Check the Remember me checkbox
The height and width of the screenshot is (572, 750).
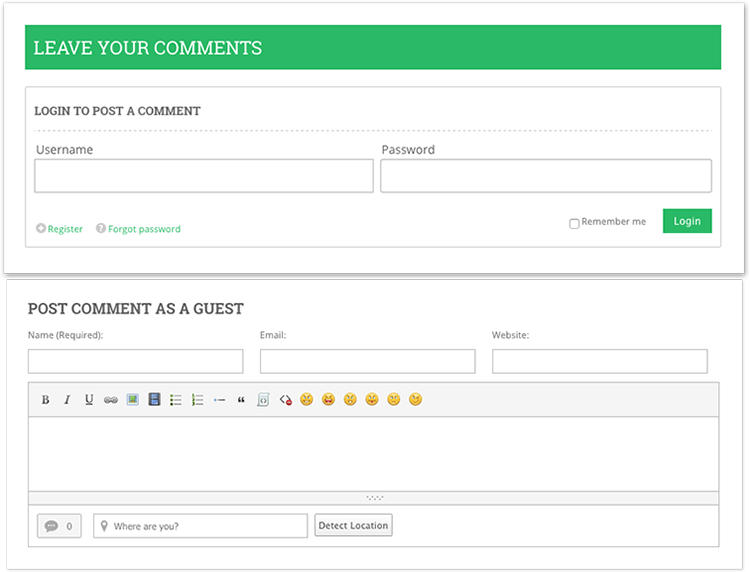574,223
